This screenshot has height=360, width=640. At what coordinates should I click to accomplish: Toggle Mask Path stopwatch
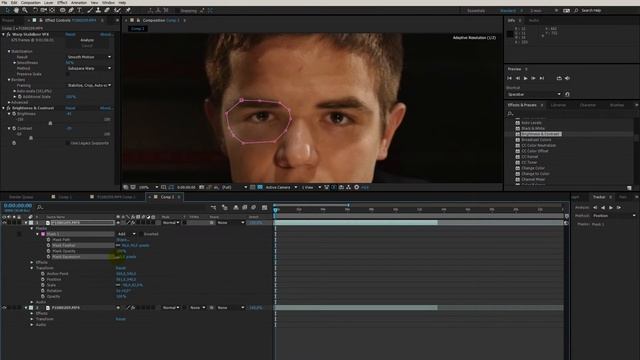(x=49, y=240)
